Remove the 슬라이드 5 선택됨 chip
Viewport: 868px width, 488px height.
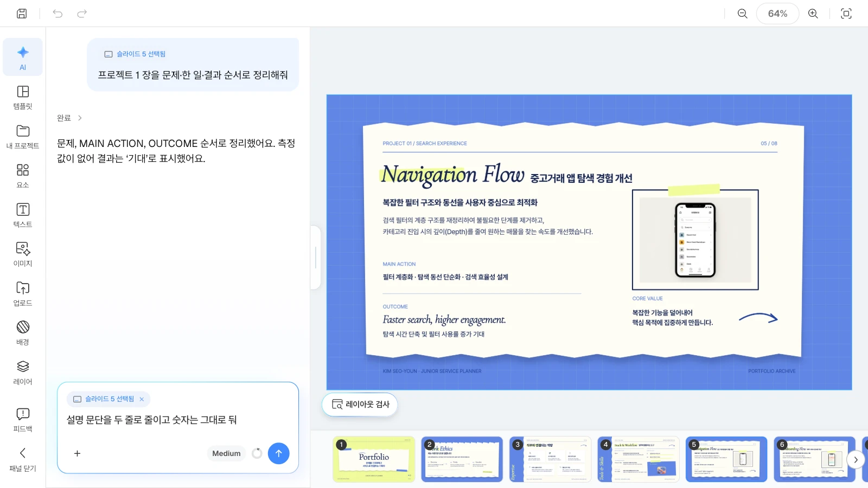pos(142,399)
